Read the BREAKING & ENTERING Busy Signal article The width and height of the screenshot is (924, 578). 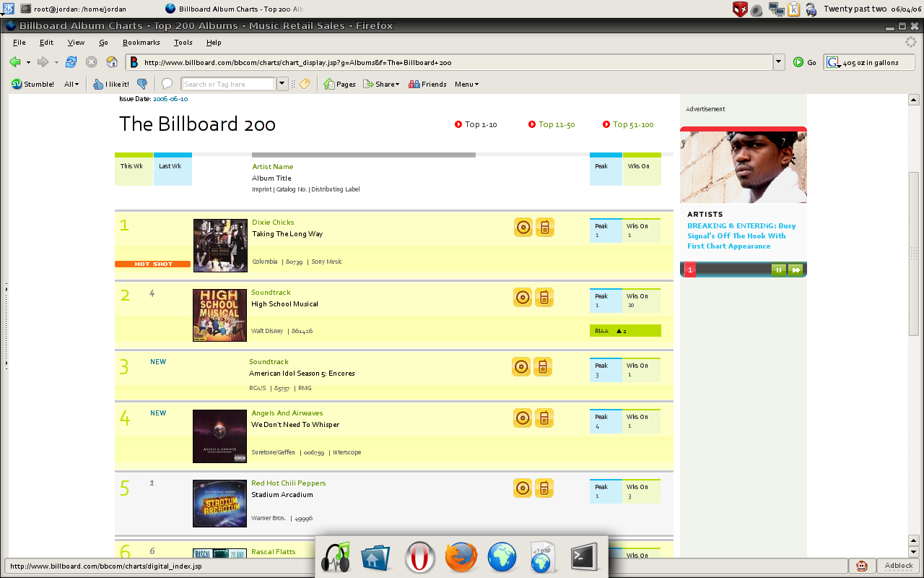pyautogui.click(x=741, y=236)
